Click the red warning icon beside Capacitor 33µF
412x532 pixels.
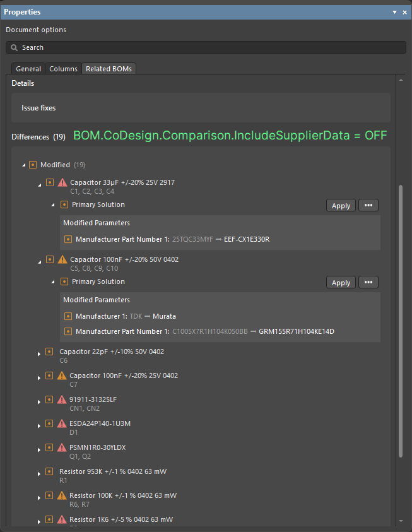pos(62,182)
